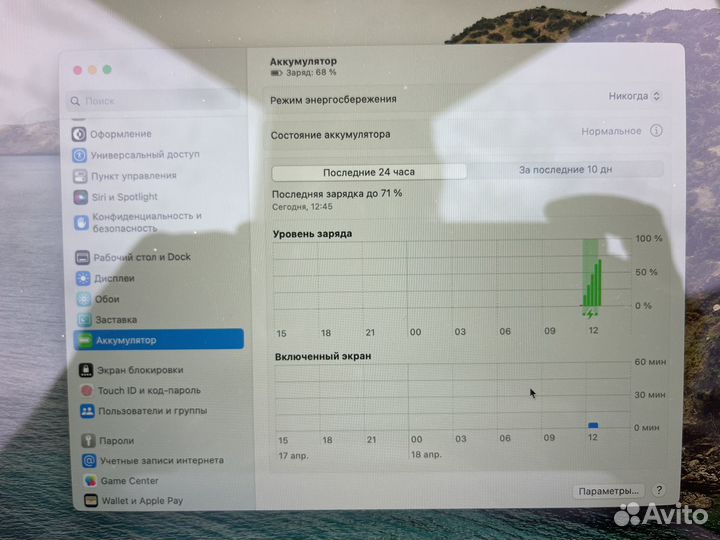Image resolution: width=720 pixels, height=540 pixels.
Task: Select the Wallet и Apple Pay icon
Action: click(x=91, y=501)
